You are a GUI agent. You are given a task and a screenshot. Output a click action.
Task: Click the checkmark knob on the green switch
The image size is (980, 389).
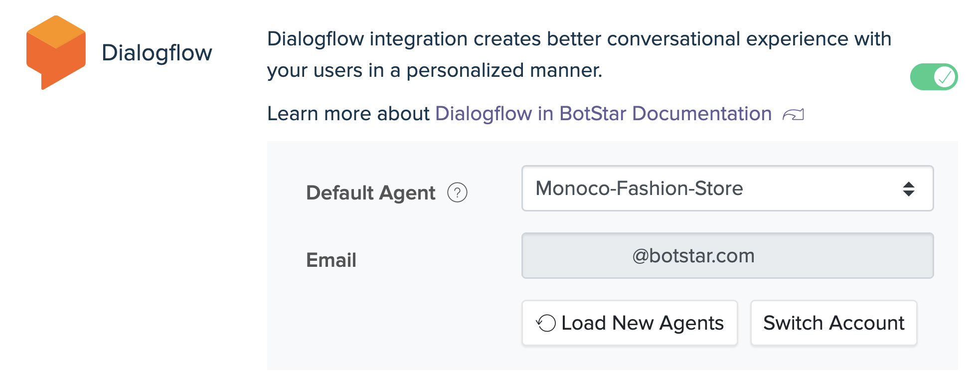944,77
